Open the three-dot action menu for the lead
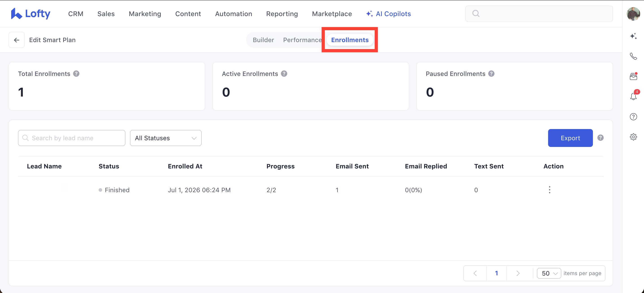Screen dimensions: 644x293 tap(549, 190)
